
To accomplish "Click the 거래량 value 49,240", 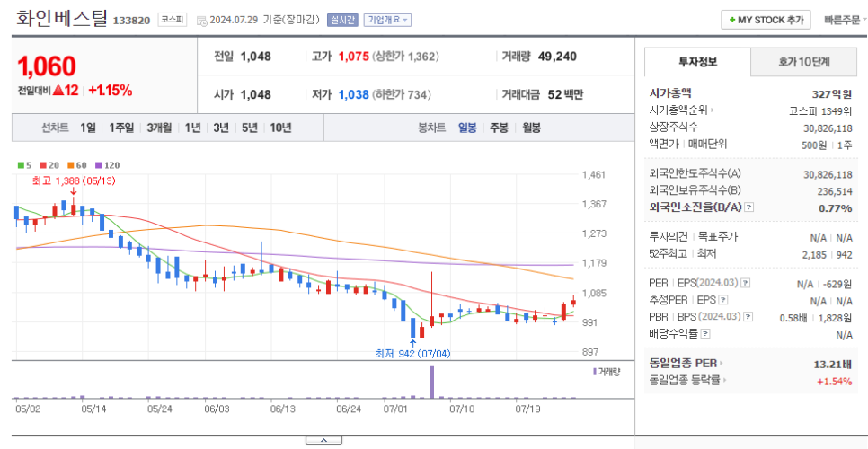I will pos(557,57).
